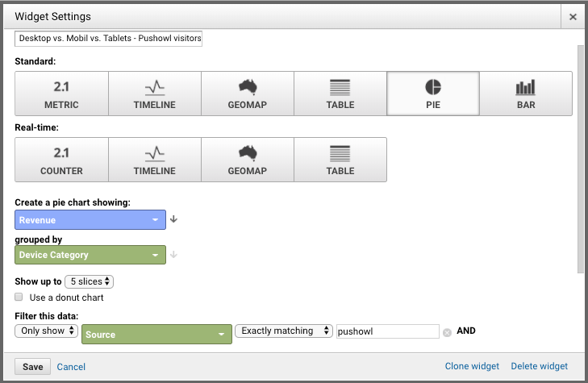
Task: Open the Only show filter dropdown
Action: (x=47, y=331)
